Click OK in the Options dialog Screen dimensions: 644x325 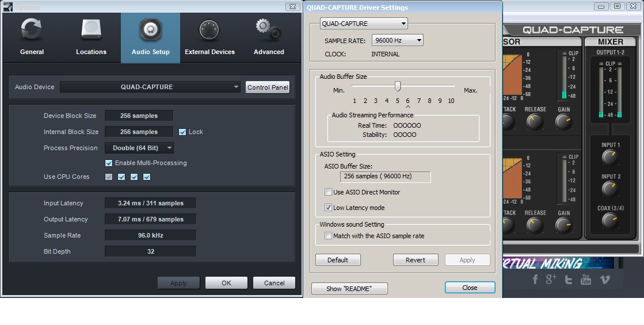pos(226,283)
